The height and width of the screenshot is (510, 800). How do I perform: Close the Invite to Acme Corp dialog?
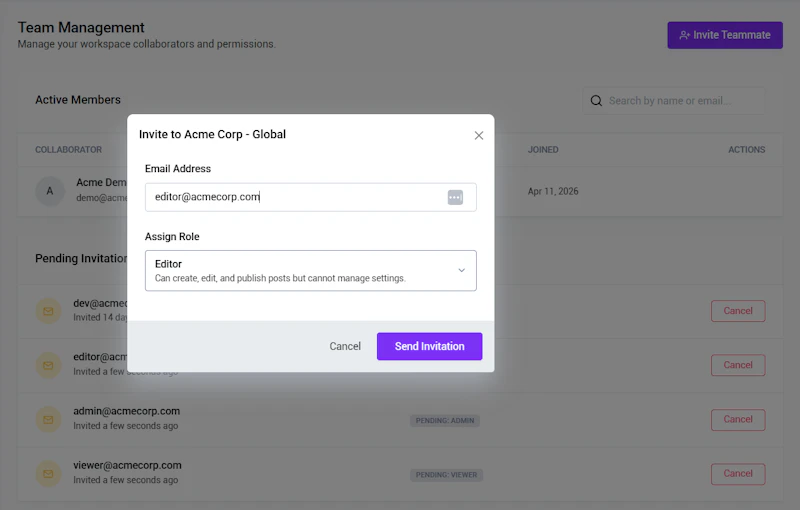(479, 135)
